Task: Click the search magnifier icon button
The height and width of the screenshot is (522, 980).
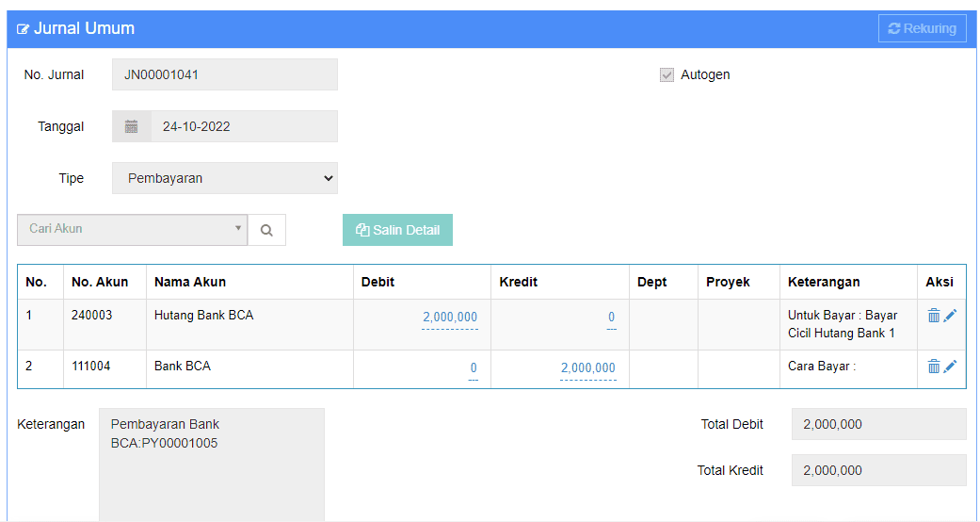Action: [266, 230]
